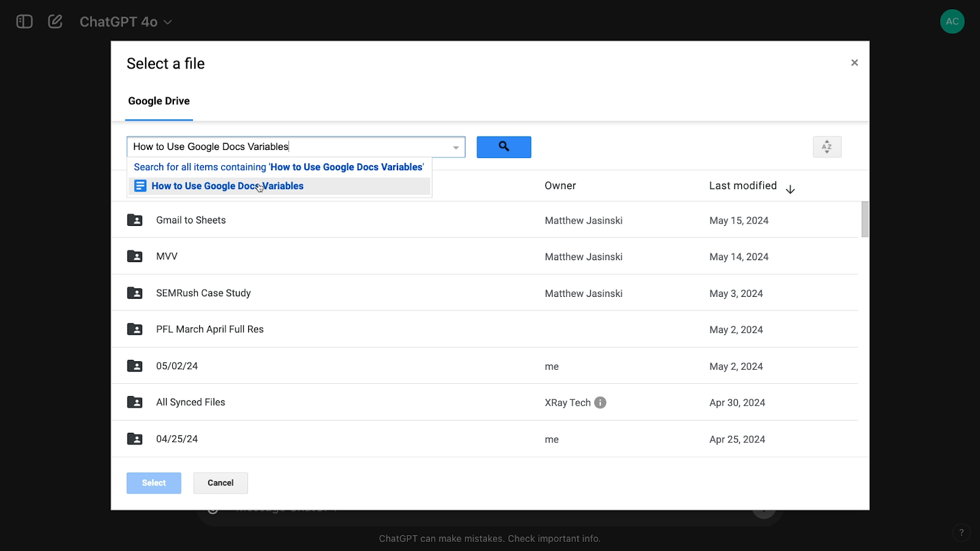Click the Docs file icon in the suggestion

click(140, 186)
